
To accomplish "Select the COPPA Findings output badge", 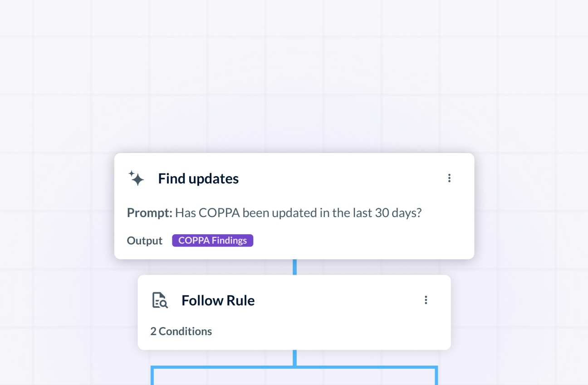I will point(212,240).
